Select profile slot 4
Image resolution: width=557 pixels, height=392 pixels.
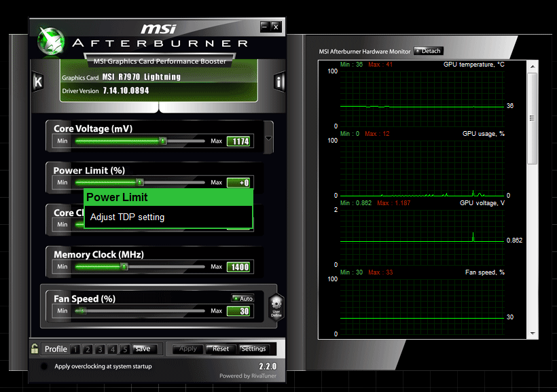[x=112, y=349]
